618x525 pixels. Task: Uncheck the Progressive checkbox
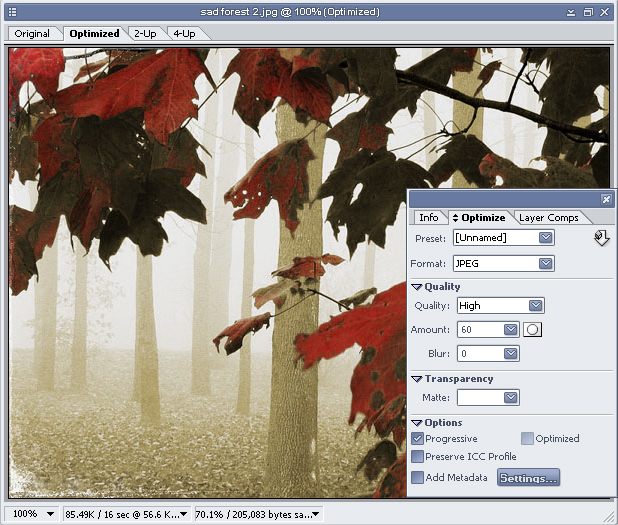(x=418, y=439)
